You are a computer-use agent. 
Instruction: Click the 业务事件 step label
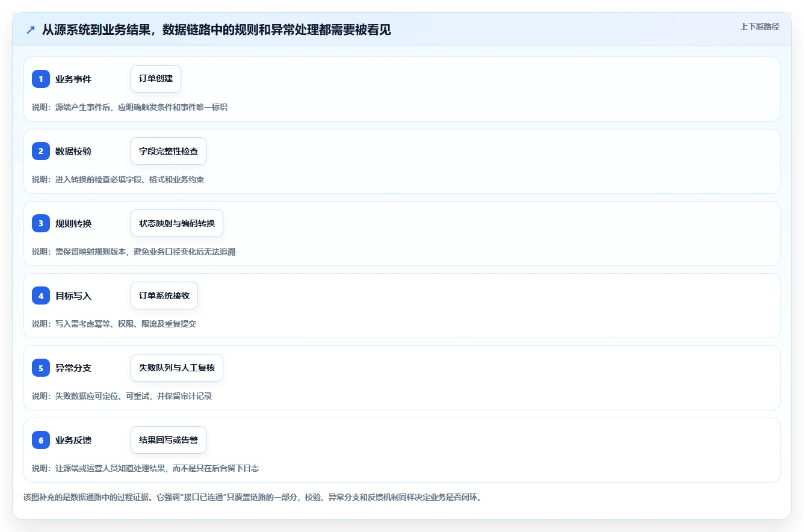[x=73, y=79]
